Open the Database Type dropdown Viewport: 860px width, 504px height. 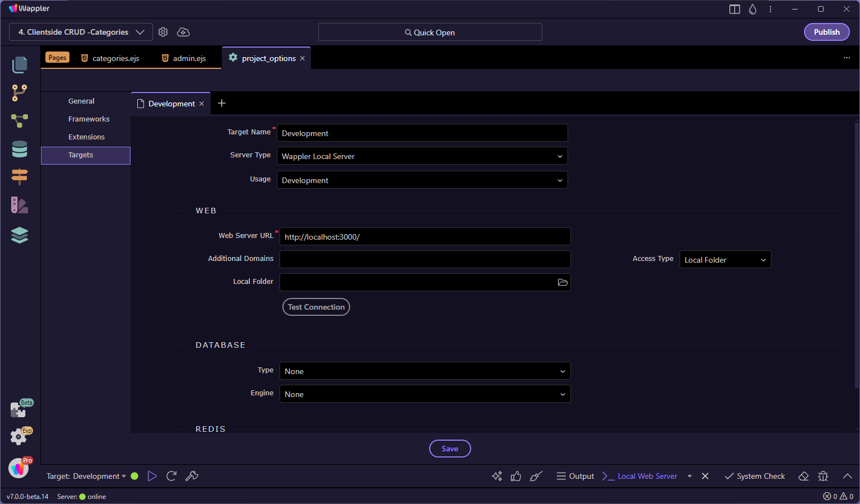(x=424, y=371)
